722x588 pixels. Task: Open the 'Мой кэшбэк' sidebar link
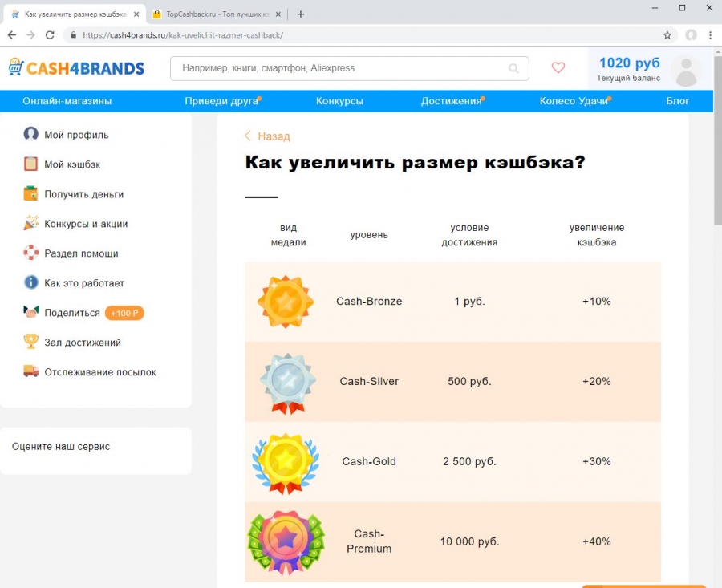72,164
